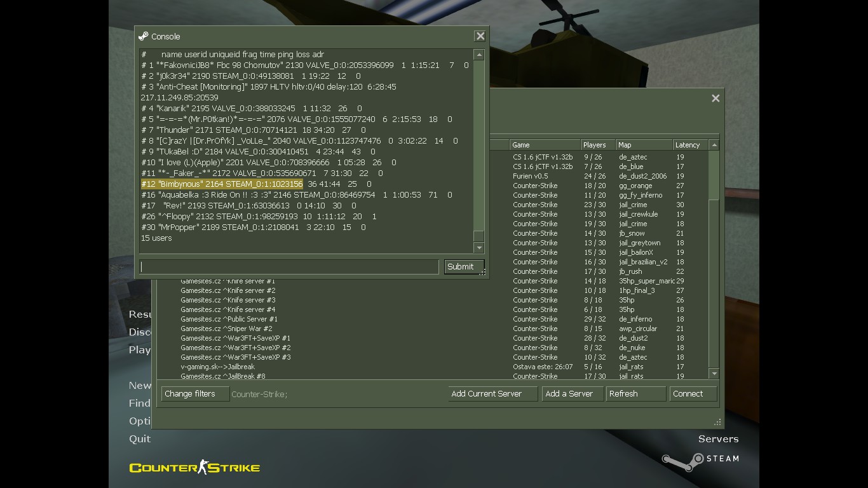Click console scrollbar down arrow
Viewport: 868px width, 488px height.
coord(479,248)
